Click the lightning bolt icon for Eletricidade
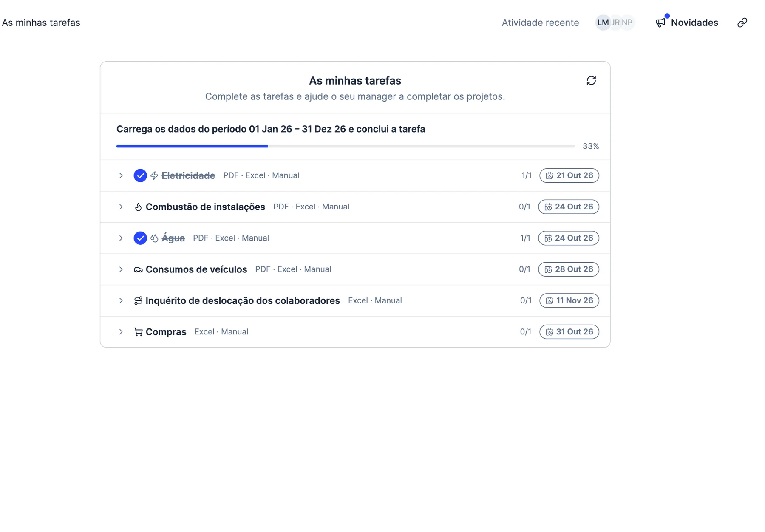This screenshot has width=765, height=532. [x=154, y=175]
